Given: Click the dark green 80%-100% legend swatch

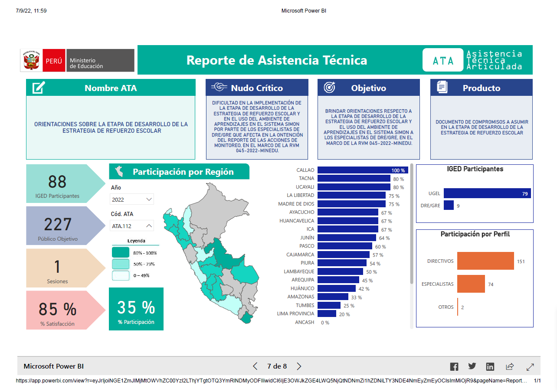Looking at the screenshot, I should coord(121,252).
